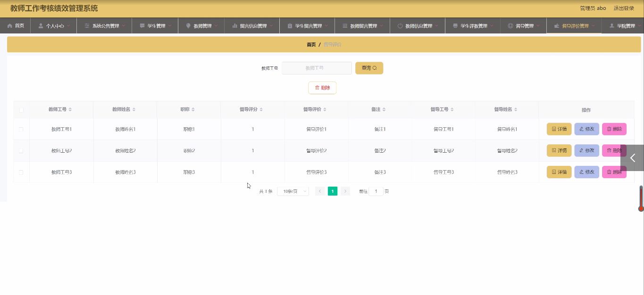Click the 退出登录 link
This screenshot has height=295, width=644.
pyautogui.click(x=624, y=8)
